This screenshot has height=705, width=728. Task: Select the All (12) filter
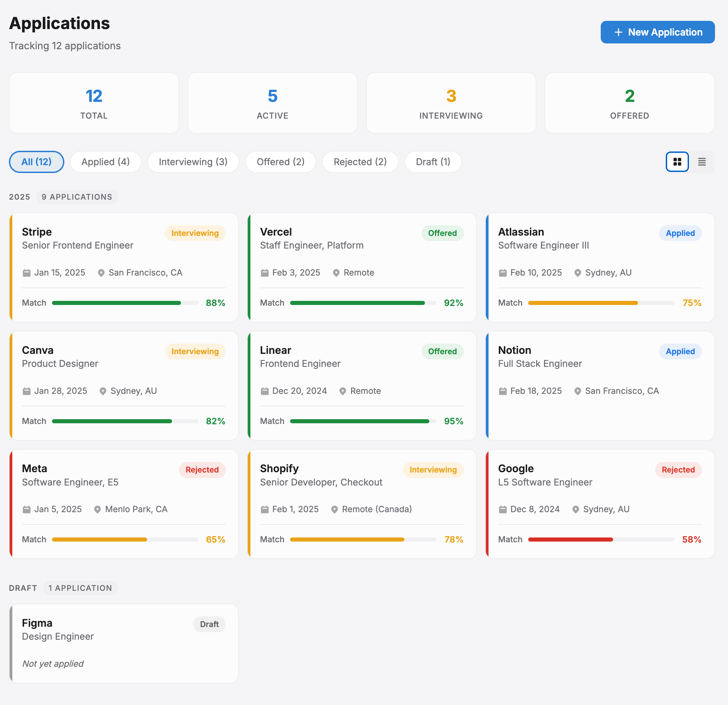[x=36, y=162]
